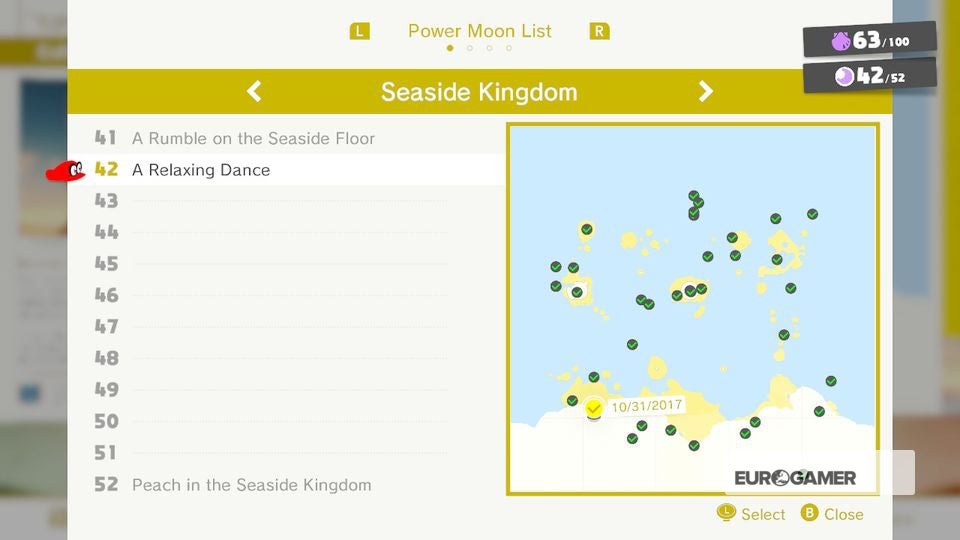This screenshot has height=540, width=960.
Task: Go to previous kingdom with left arrow
Action: click(x=254, y=91)
